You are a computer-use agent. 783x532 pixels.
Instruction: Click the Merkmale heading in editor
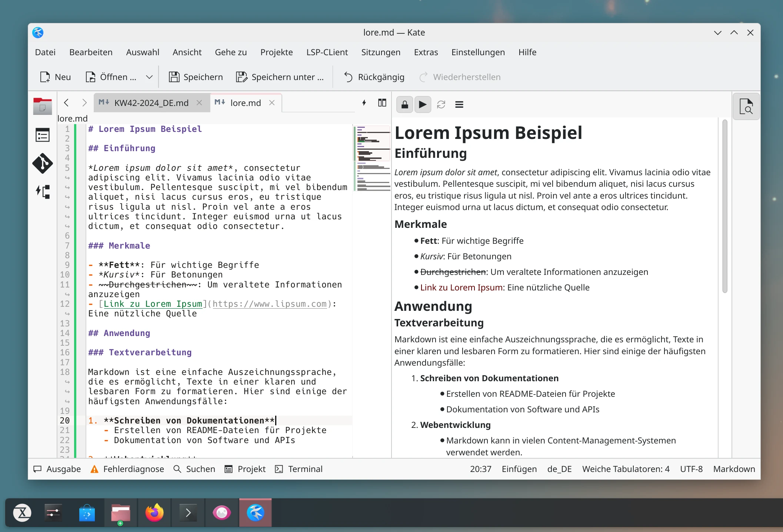[x=119, y=246]
